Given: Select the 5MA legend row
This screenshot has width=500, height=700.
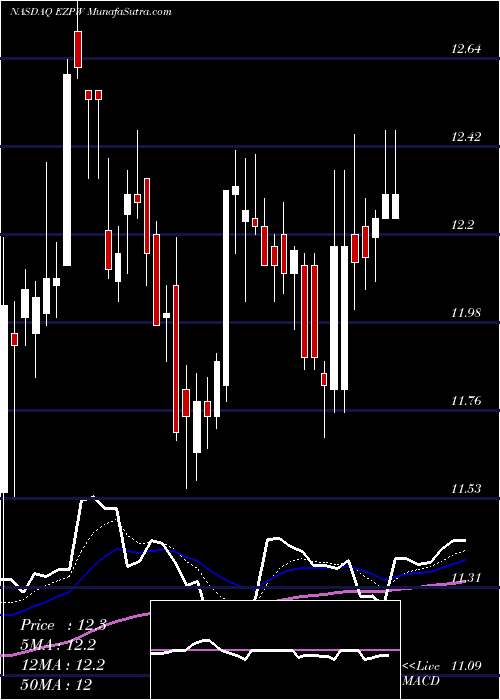Looking at the screenshot, I should 58,645.
